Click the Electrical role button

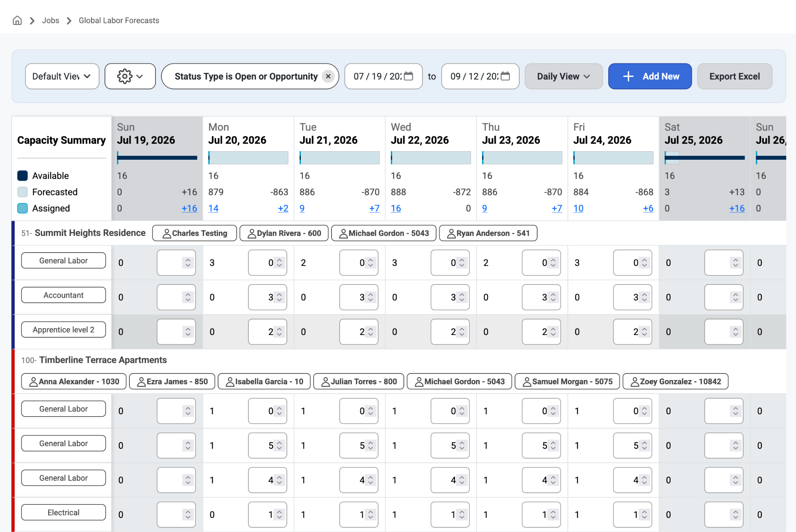click(x=63, y=512)
